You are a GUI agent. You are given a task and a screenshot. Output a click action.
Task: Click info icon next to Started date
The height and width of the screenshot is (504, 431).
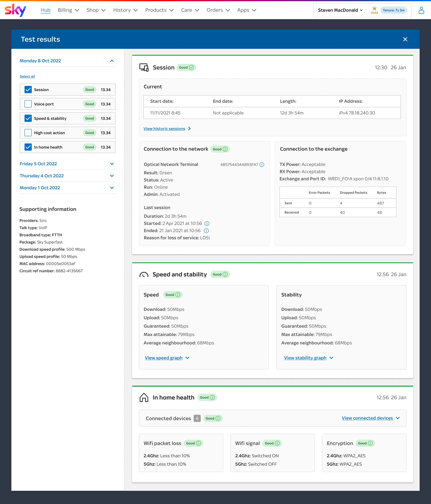[207, 224]
